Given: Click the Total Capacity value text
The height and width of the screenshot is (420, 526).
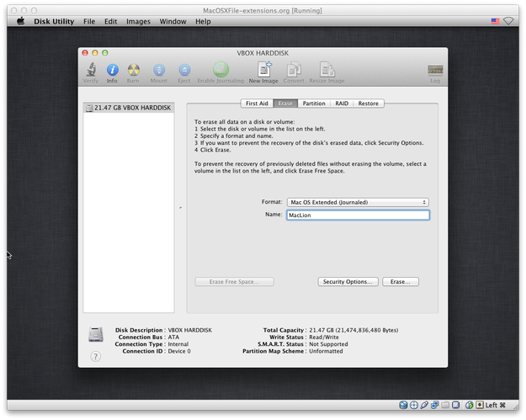Looking at the screenshot, I should 353,330.
